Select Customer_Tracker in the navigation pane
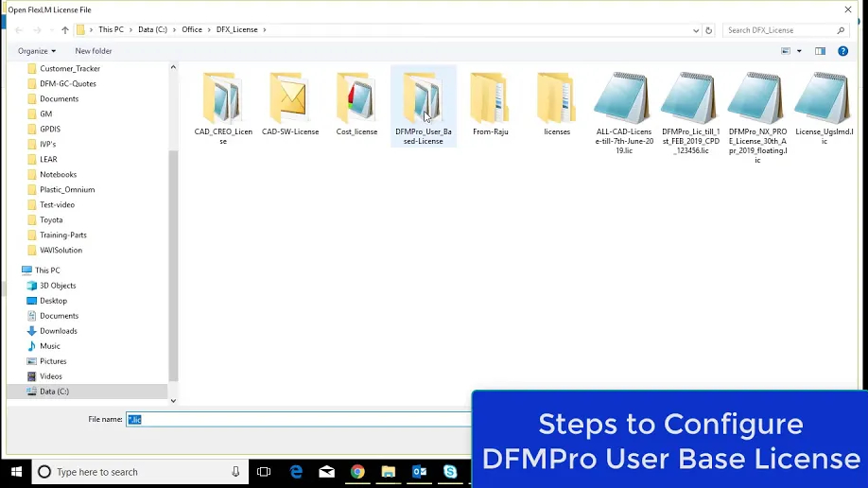 pyautogui.click(x=70, y=69)
